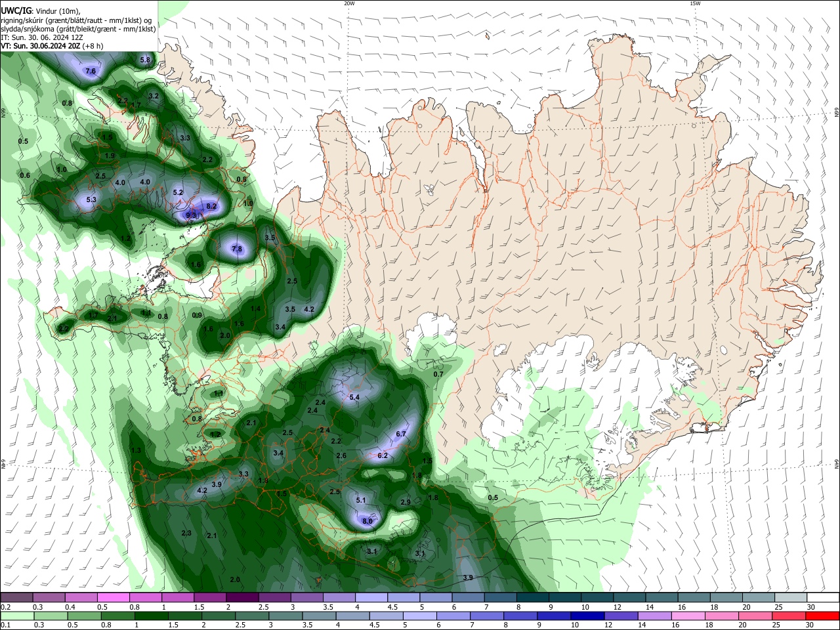Click the darkest purple snow legend swatch
The width and height of the screenshot is (840, 630).
[241, 598]
